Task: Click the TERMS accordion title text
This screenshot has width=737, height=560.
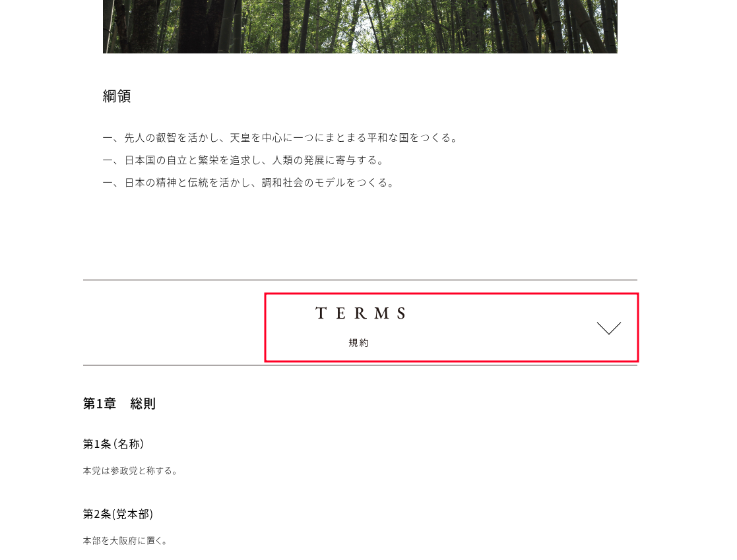Action: point(360,313)
